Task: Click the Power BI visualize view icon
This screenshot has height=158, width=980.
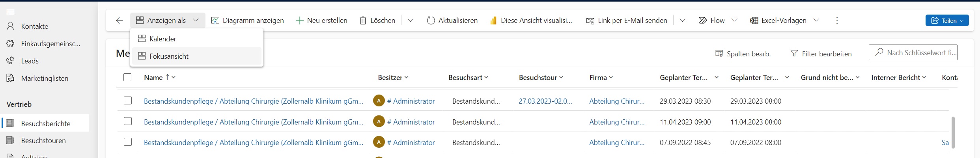Action: point(493,20)
